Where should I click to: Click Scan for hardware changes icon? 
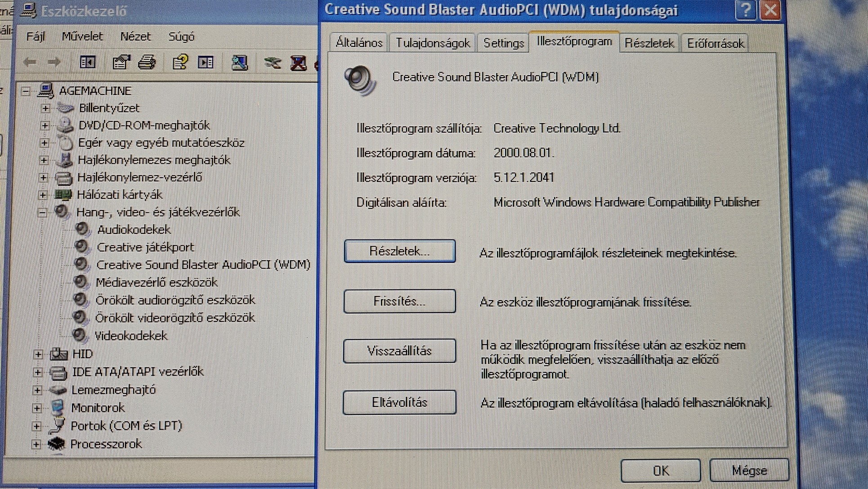point(240,62)
